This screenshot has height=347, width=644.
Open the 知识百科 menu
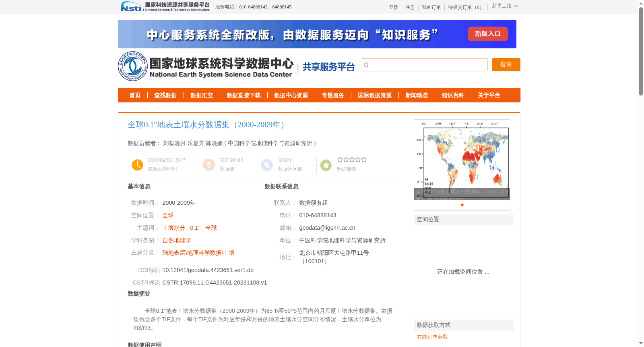(x=453, y=96)
